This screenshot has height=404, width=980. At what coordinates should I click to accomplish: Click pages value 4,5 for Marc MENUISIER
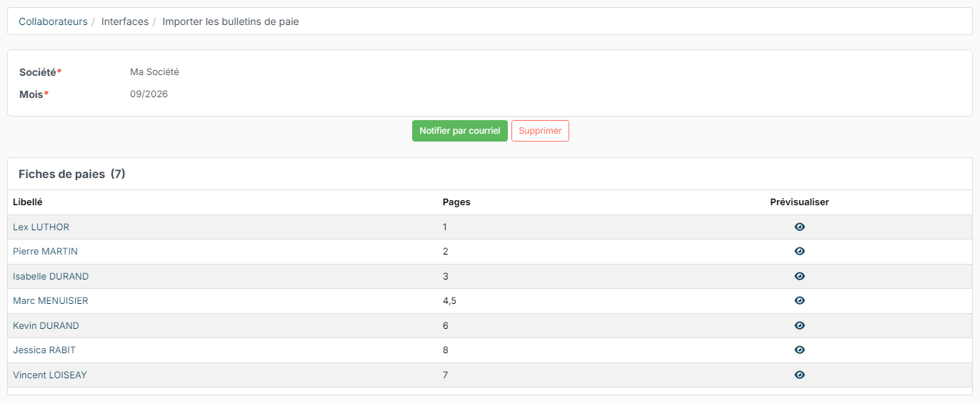449,301
